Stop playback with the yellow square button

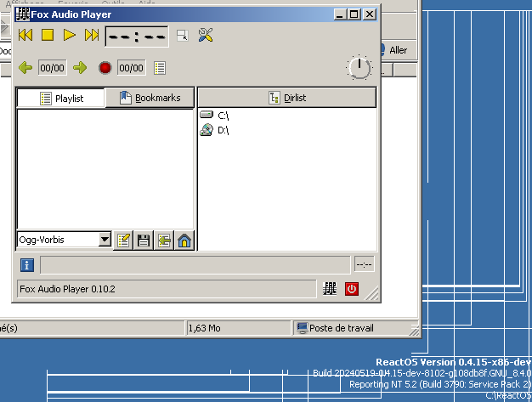tap(48, 35)
